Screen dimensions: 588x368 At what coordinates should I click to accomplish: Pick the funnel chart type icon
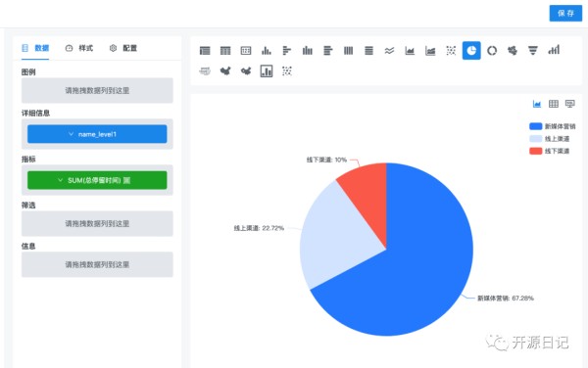pyautogui.click(x=533, y=51)
